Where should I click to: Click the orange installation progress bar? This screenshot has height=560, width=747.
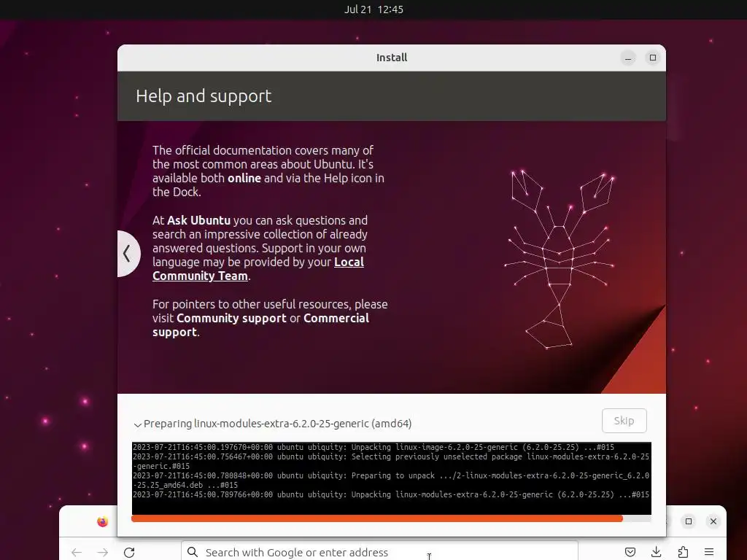point(377,518)
